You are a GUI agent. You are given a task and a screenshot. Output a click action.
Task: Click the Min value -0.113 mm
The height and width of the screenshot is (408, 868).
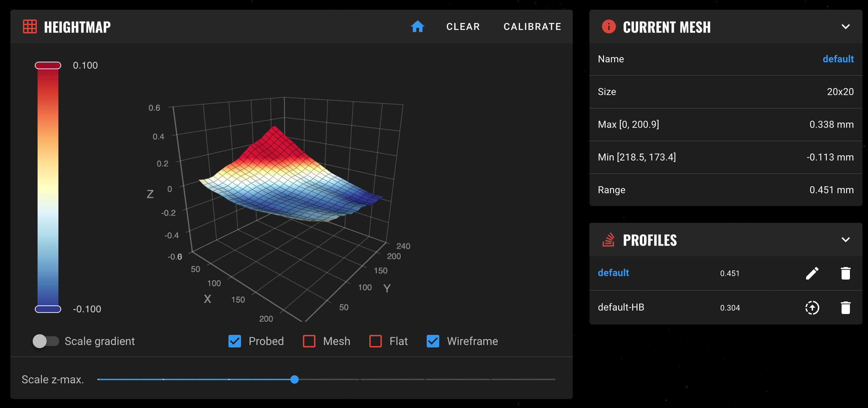point(830,157)
